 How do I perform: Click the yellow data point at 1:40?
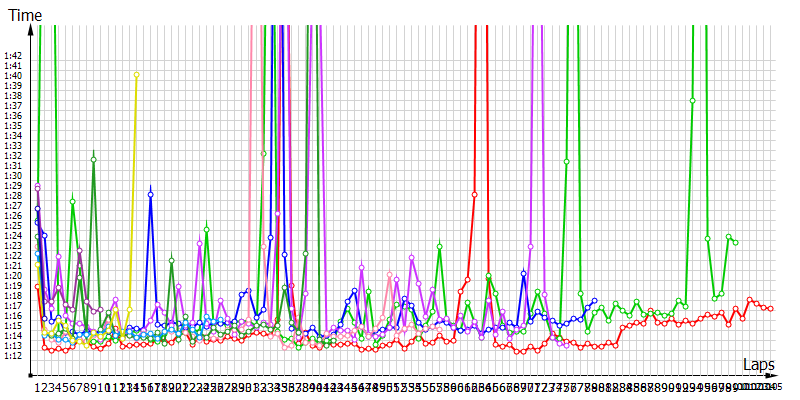point(136,75)
